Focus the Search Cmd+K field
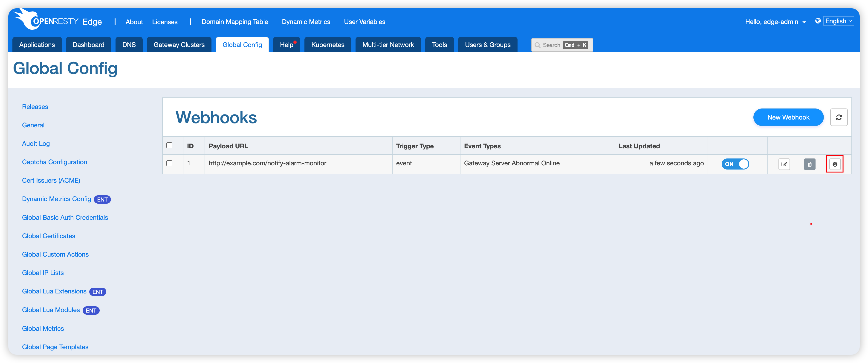This screenshot has width=868, height=363. tap(562, 45)
